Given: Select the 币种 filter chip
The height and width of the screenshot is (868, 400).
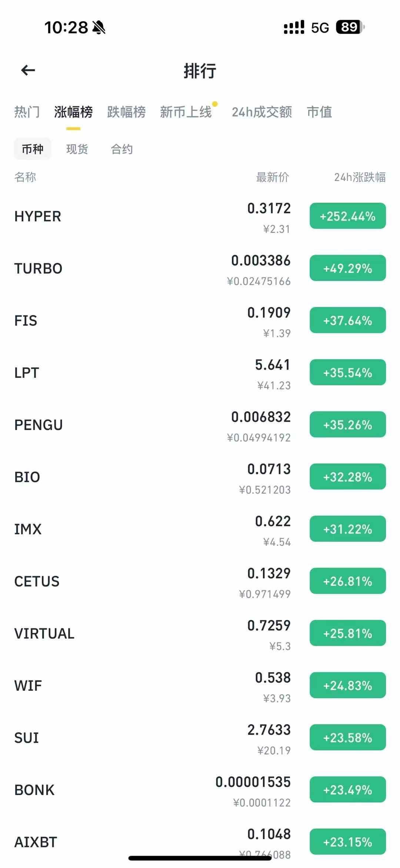Looking at the screenshot, I should 33,149.
